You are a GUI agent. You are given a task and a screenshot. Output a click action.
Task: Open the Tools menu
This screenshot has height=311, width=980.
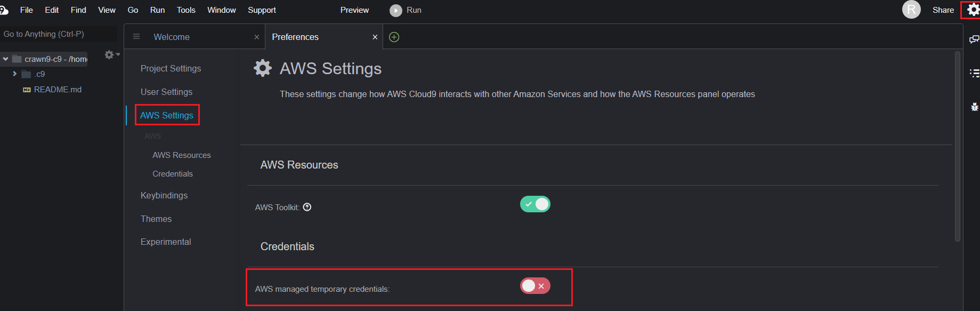[x=186, y=10]
